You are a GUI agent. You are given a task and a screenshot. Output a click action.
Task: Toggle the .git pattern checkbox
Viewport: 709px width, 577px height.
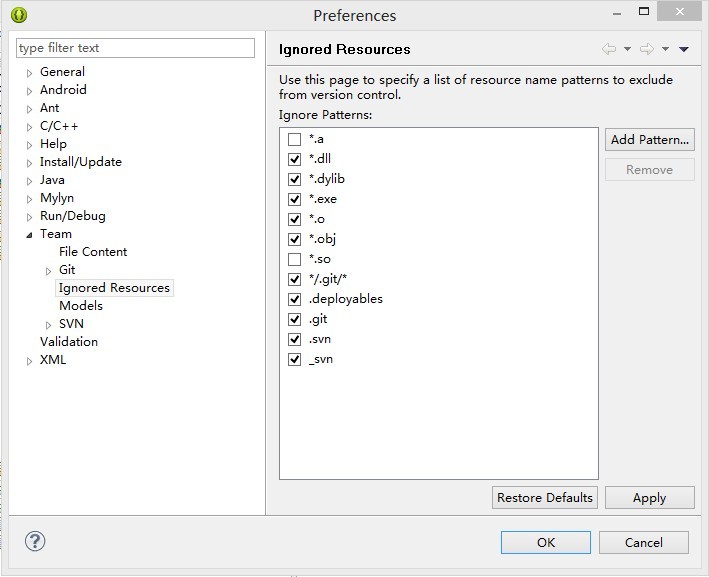294,319
